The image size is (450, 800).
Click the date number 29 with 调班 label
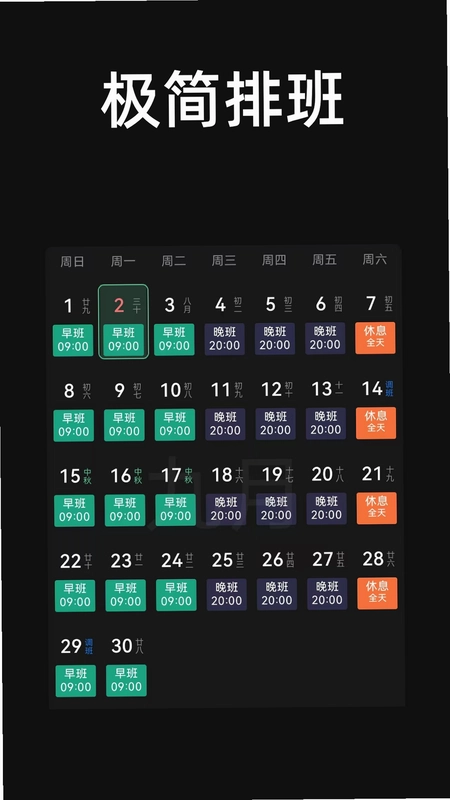click(x=71, y=646)
